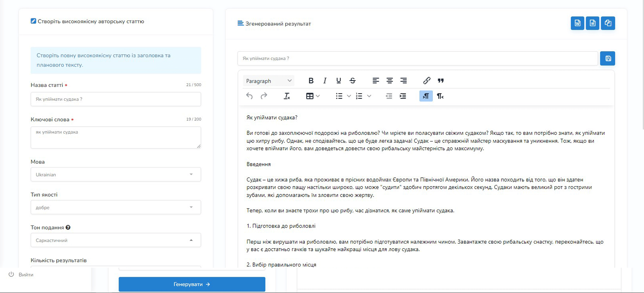Open the Мова language dropdown
644x293 pixels.
pos(116,174)
